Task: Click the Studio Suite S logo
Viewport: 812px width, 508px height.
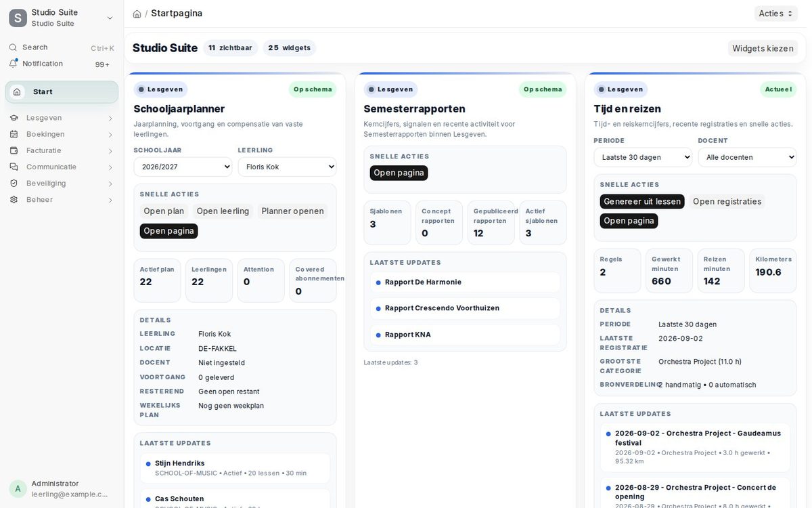Action: point(18,18)
